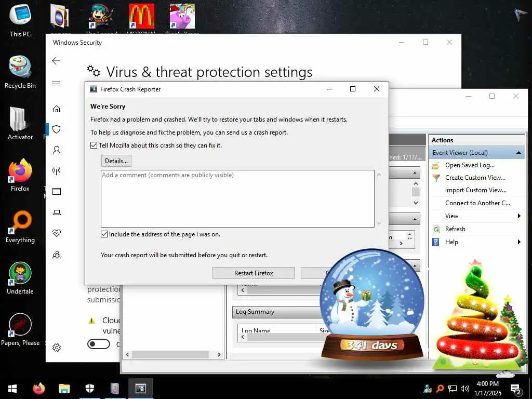Go to Home in Windows Security sidebar
This screenshot has height=399, width=532.
coord(57,109)
